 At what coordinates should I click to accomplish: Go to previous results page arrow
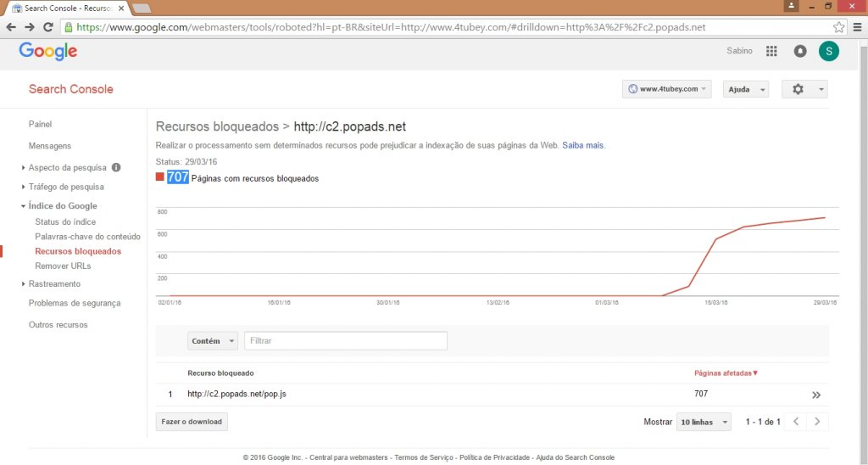coord(796,422)
